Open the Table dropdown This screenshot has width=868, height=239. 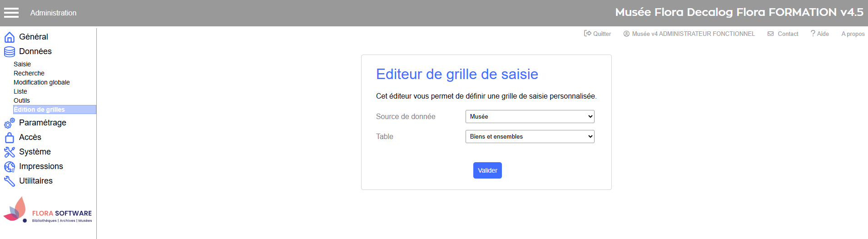(530, 137)
